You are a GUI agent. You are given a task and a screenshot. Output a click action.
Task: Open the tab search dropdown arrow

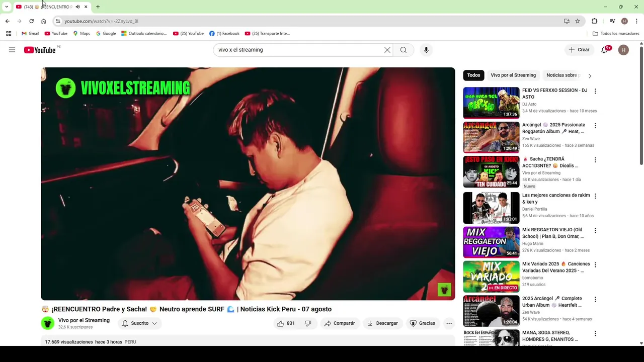(7, 7)
